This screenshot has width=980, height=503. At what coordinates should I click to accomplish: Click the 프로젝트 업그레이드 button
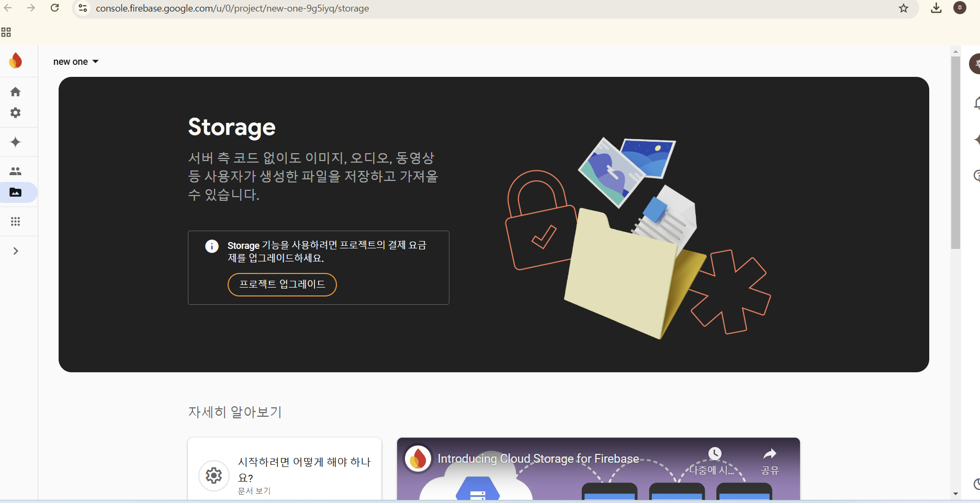pos(282,284)
